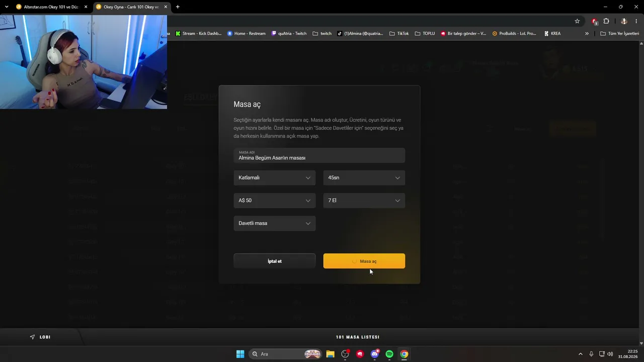644x362 pixels.
Task: Open the Home - Restream bookmark
Action: (x=246, y=34)
